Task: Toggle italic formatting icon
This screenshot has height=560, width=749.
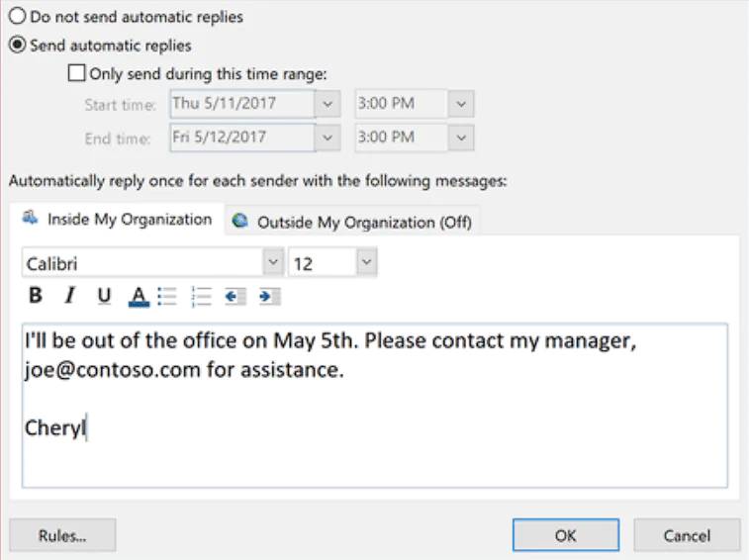Action: [x=69, y=295]
